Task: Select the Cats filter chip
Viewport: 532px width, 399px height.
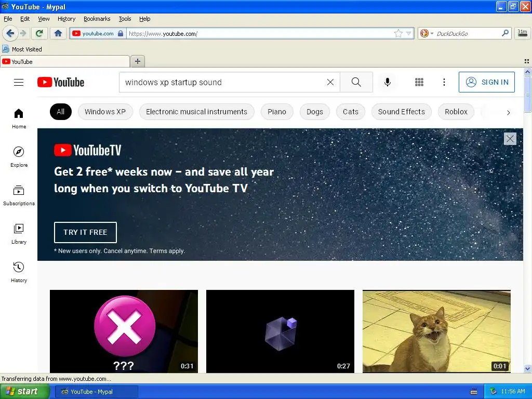Action: click(351, 112)
